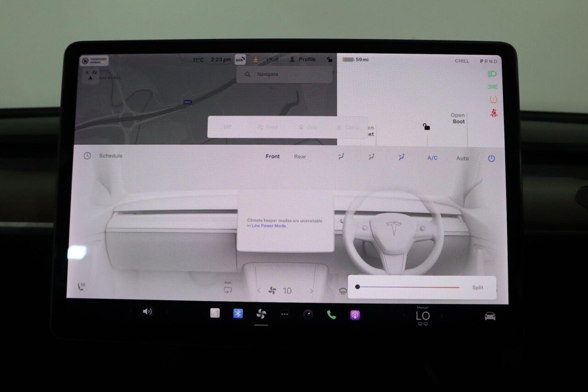Open the Profile menu from the top bar
Image resolution: width=588 pixels, height=392 pixels.
point(303,59)
